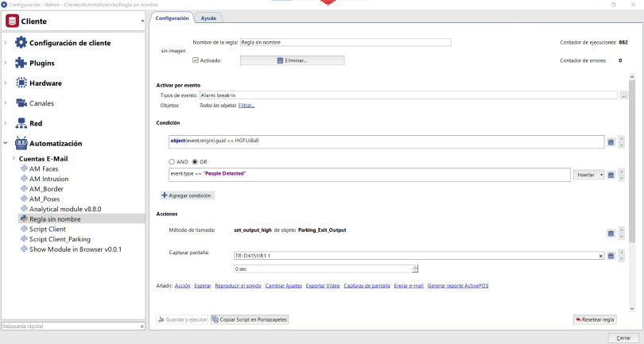Collapse the Automatización tree section

tap(6, 144)
